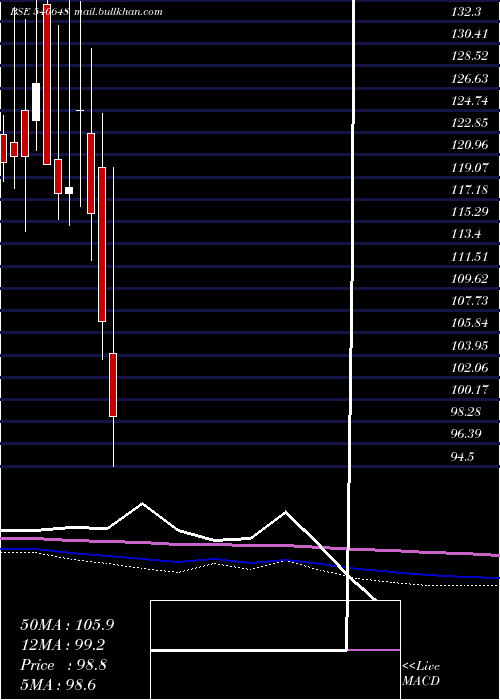Click the <<Live MACD label
Screen dimensions: 500x700
(421, 674)
